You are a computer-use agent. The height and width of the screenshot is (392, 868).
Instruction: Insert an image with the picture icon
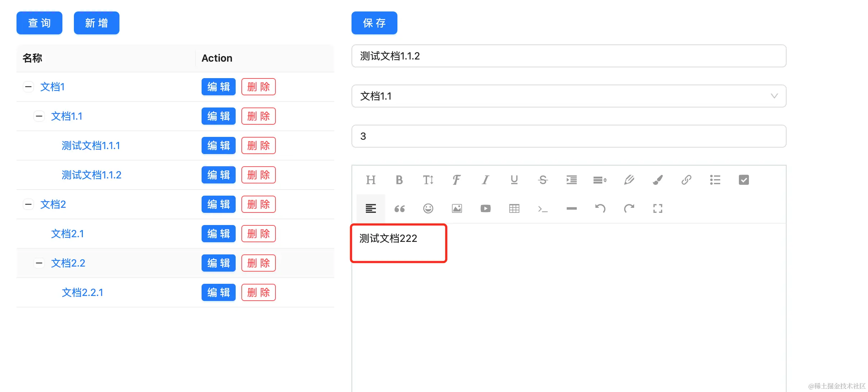[x=457, y=209]
